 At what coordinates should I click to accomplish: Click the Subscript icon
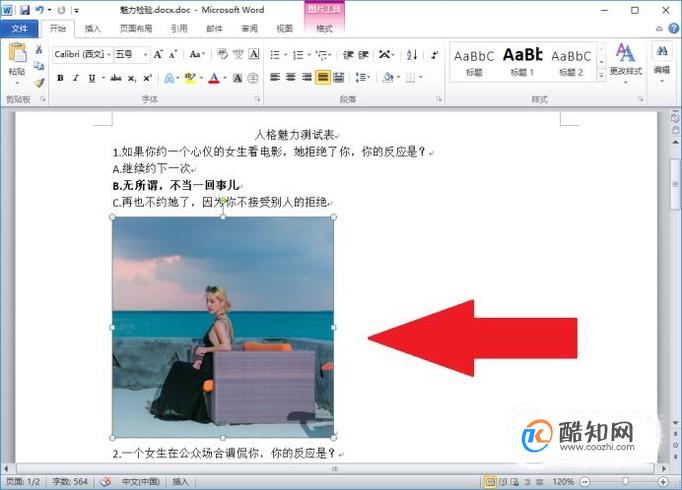[131, 78]
